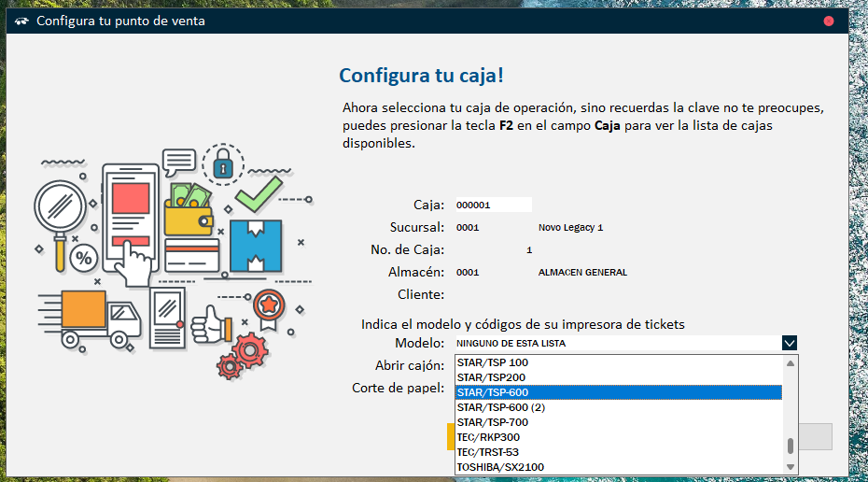Viewport: 868px width, 482px height.
Task: Pick STAR/TSP-600 (2) in the list
Action: click(x=616, y=407)
